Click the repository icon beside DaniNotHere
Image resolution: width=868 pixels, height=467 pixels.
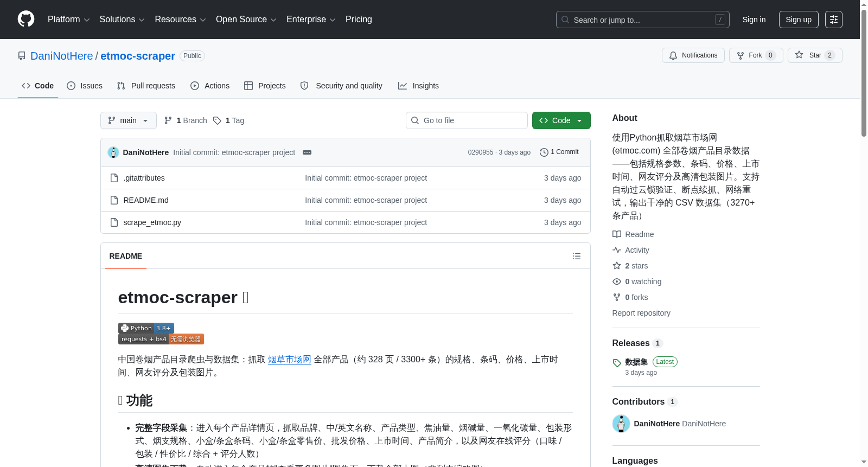click(22, 56)
